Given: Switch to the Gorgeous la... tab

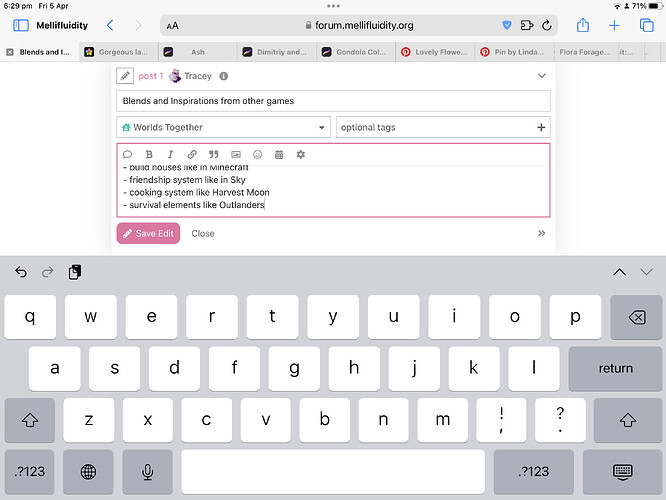Looking at the screenshot, I should click(x=119, y=52).
